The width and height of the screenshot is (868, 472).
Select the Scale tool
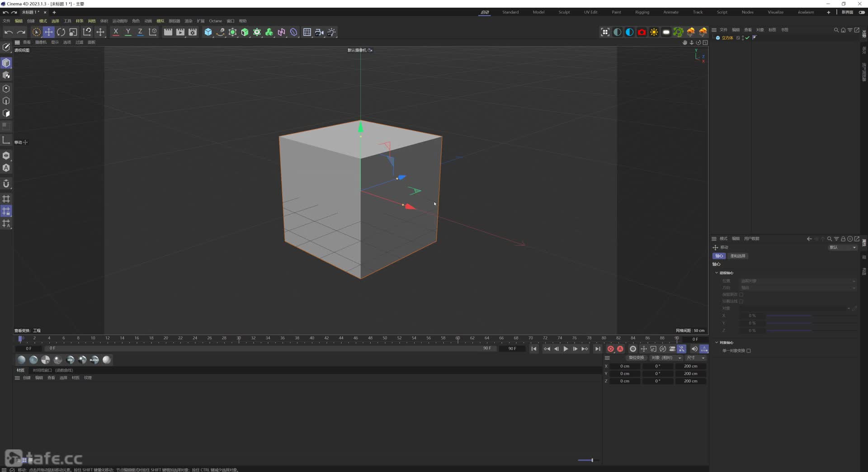[73, 32]
